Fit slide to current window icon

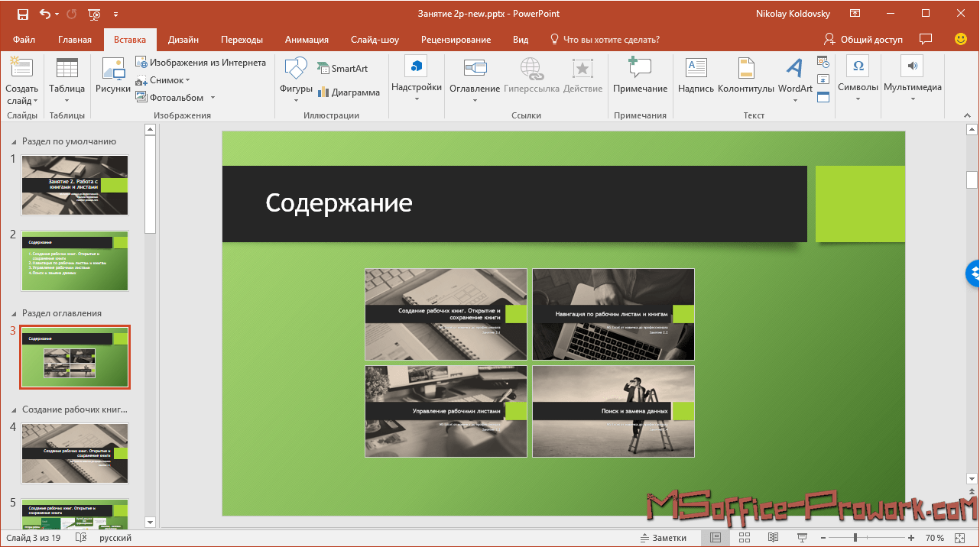point(962,538)
